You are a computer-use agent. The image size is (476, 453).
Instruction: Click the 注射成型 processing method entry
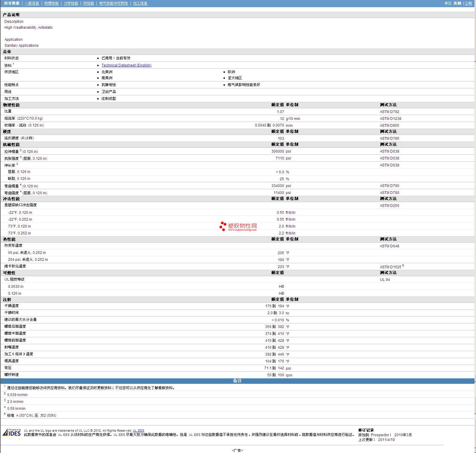[109, 99]
